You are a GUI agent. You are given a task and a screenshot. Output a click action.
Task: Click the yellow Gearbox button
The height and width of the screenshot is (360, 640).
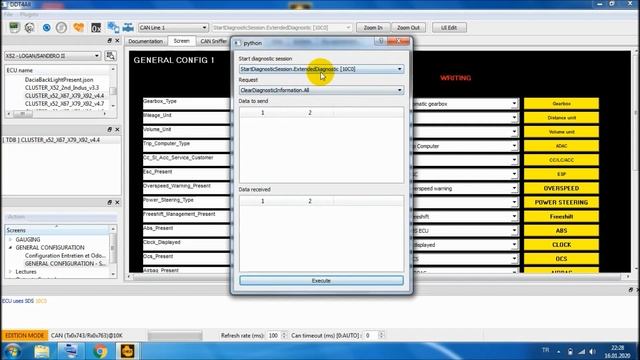point(561,104)
